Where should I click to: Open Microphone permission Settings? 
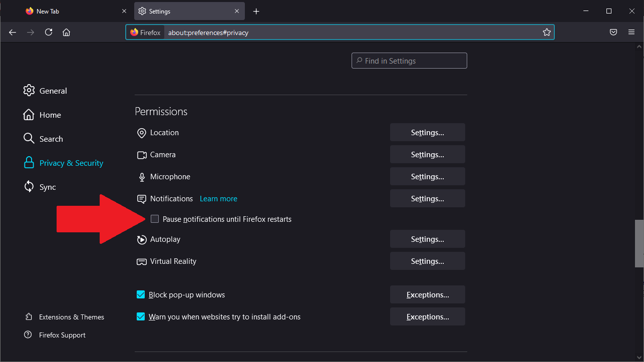click(x=428, y=177)
